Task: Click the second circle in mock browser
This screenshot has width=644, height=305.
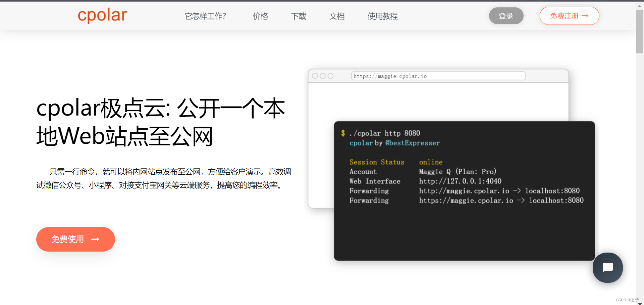Action: [323, 76]
